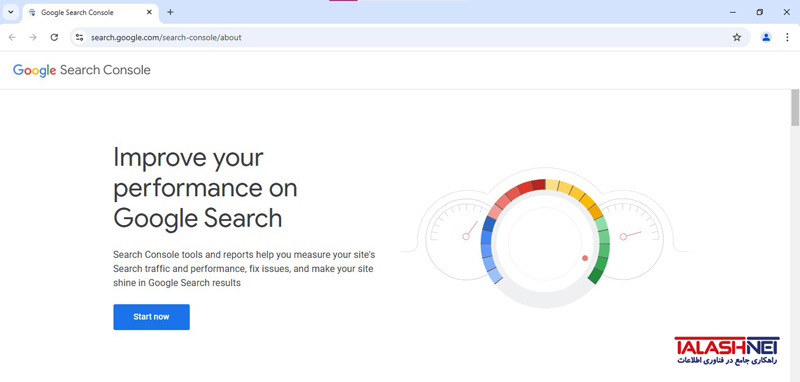Image resolution: width=800 pixels, height=382 pixels.
Task: Click the 'Improve your performance on Google Search' heading
Action: coord(205,188)
